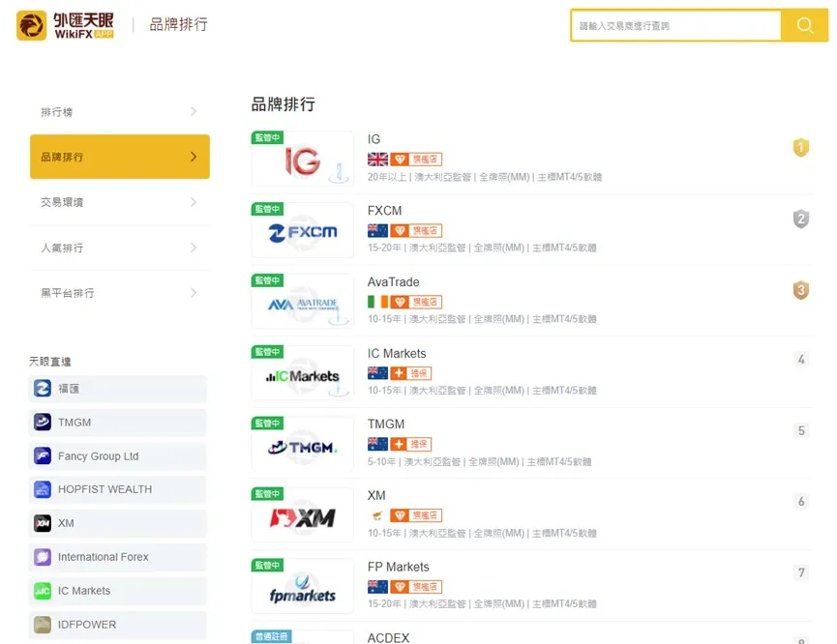Image resolution: width=837 pixels, height=644 pixels.
Task: Click the Fancy Group Ltd icon
Action: 43,455
